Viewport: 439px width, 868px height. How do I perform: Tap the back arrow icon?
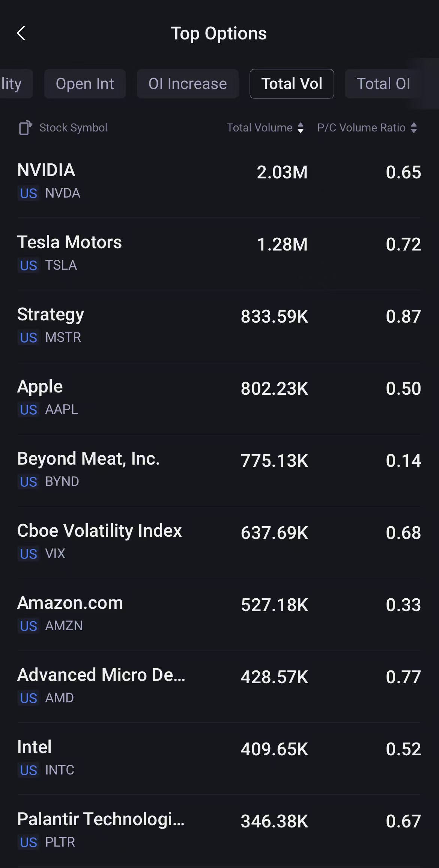pos(21,33)
